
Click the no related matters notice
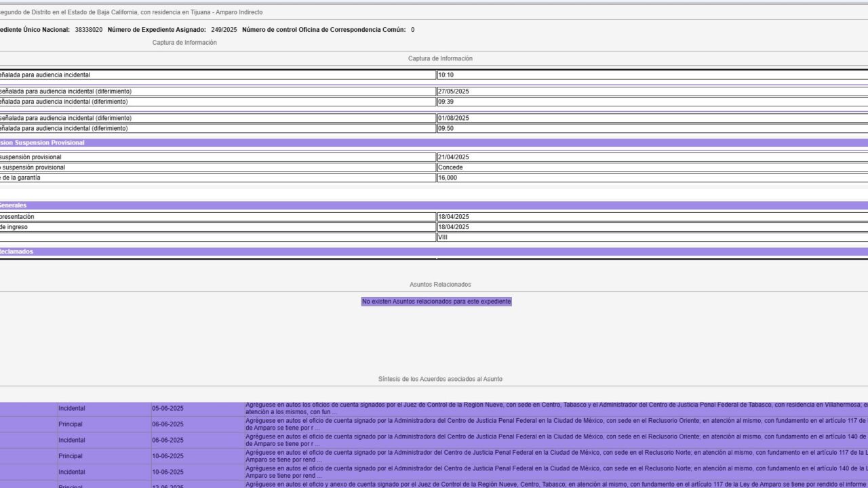pyautogui.click(x=436, y=302)
